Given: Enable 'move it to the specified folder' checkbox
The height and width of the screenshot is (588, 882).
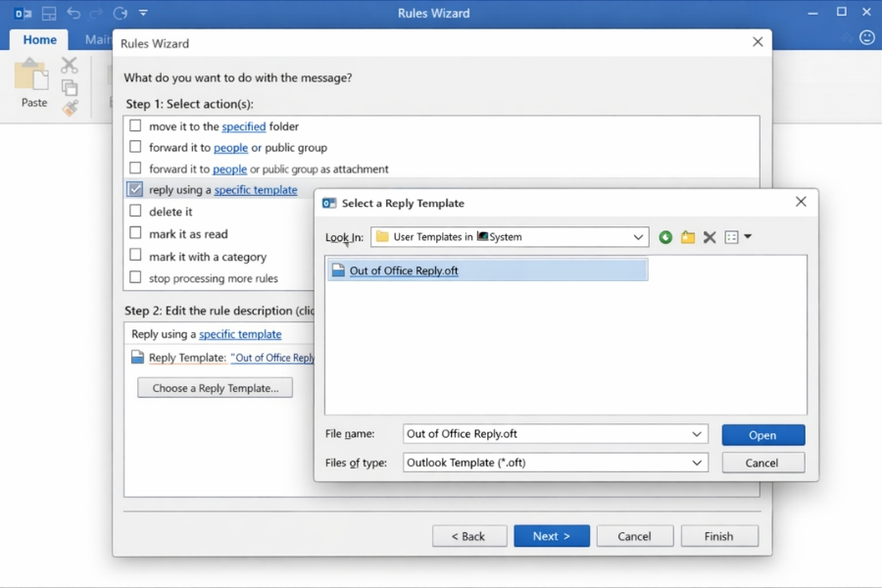Looking at the screenshot, I should pos(135,126).
